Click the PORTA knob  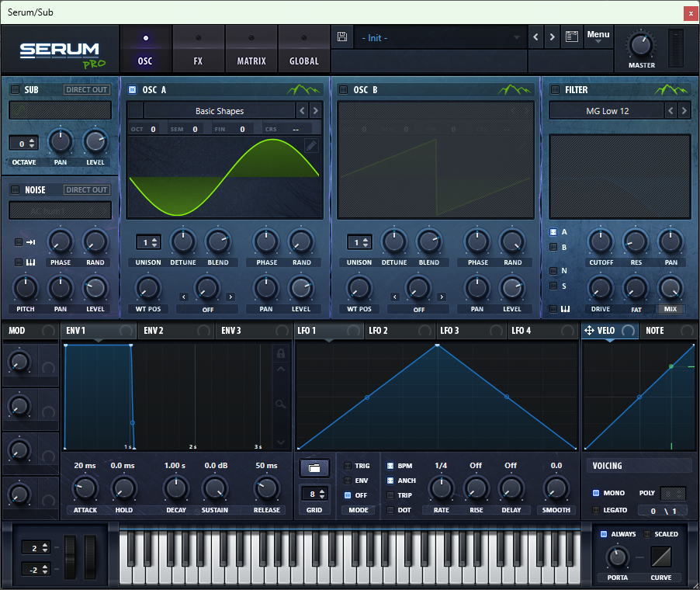(x=618, y=557)
